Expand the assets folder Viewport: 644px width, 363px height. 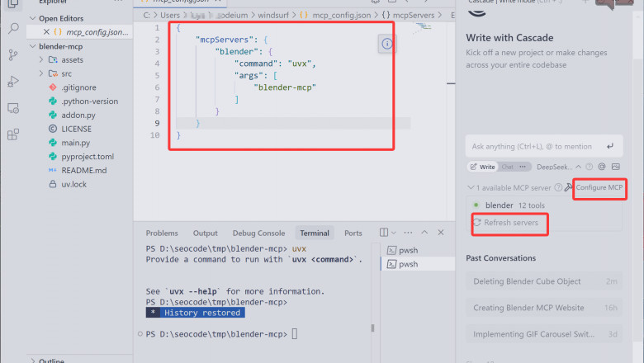tap(41, 60)
